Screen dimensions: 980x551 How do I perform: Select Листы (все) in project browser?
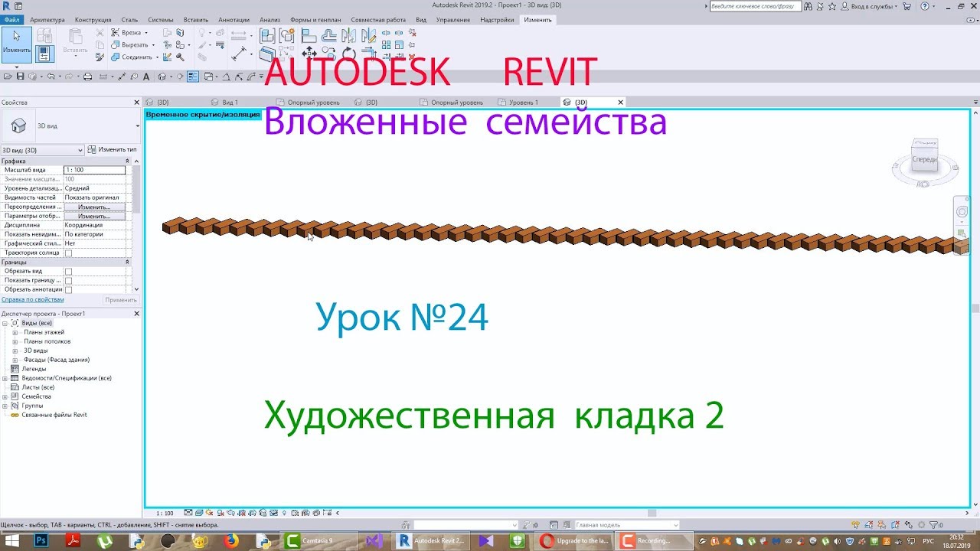point(38,387)
